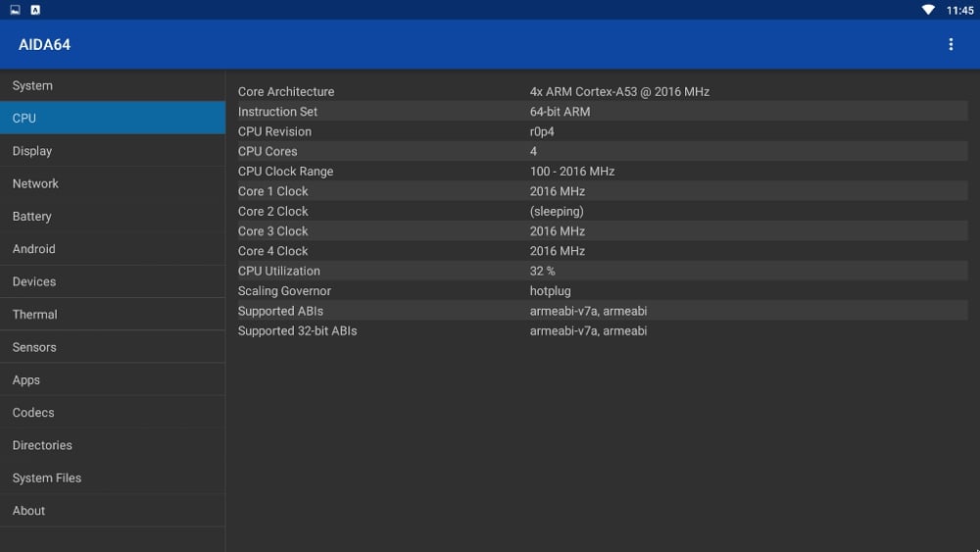This screenshot has height=552, width=980.
Task: Select the Core 2 Clock label
Action: point(272,212)
